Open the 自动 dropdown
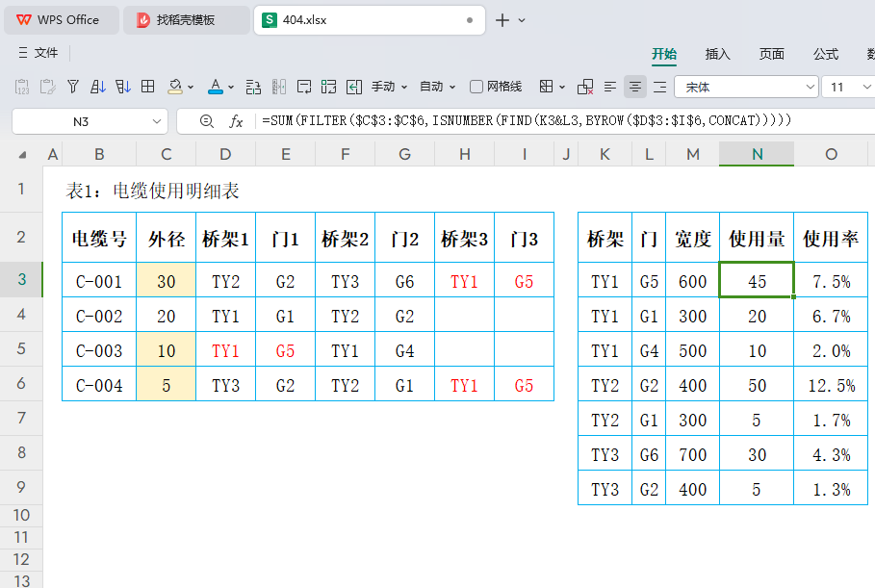Viewport: 875px width, 588px height. pos(437,87)
